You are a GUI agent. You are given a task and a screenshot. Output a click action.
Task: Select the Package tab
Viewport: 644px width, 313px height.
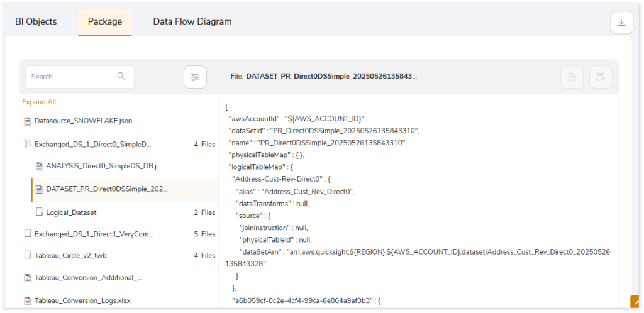pos(105,21)
